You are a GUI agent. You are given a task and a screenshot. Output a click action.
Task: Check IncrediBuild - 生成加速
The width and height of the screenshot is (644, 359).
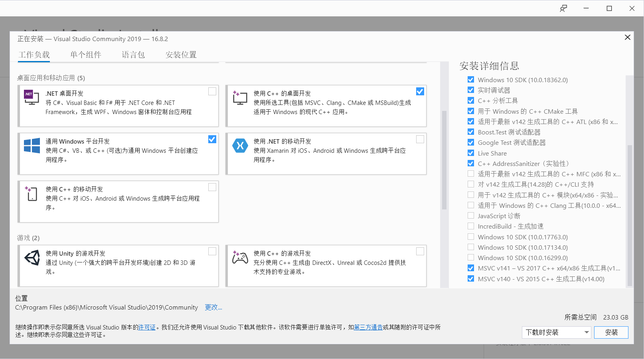[x=471, y=226]
